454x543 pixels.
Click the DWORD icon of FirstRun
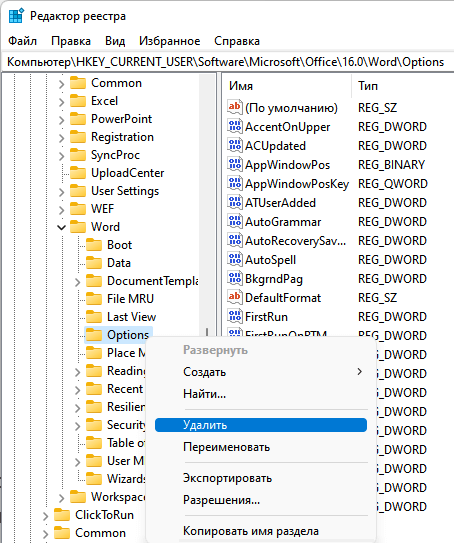[x=234, y=317]
